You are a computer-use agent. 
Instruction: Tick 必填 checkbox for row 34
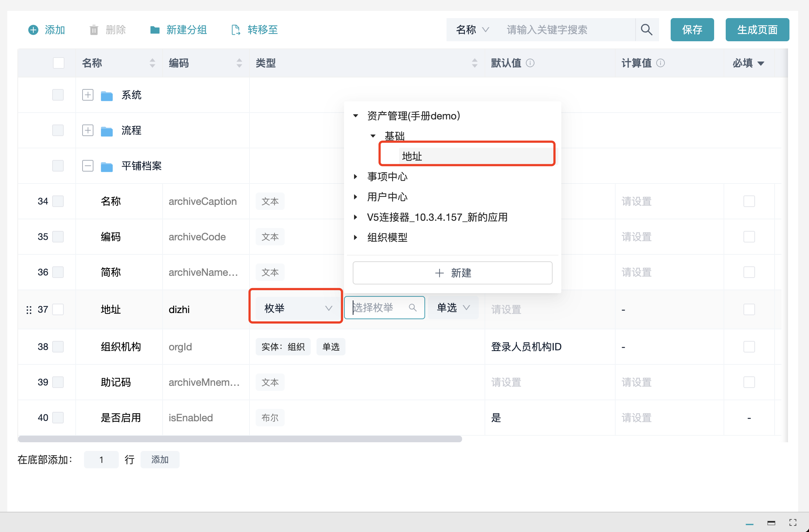749,201
